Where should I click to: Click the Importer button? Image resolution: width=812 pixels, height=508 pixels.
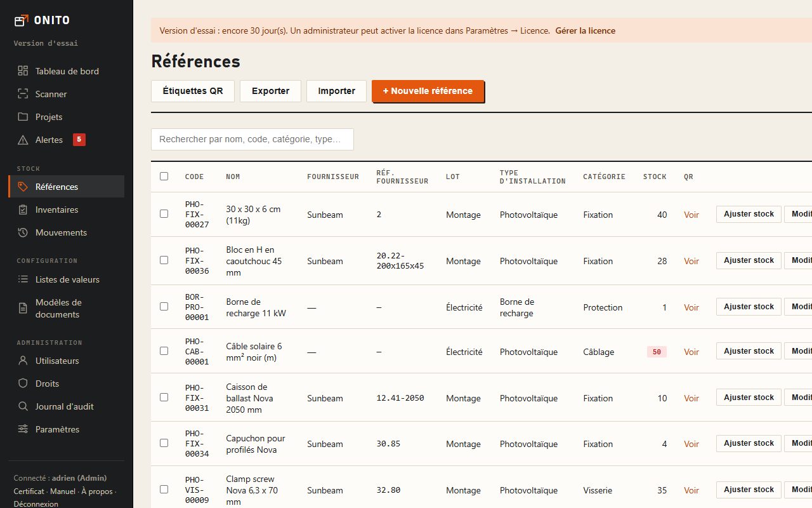[x=336, y=91]
